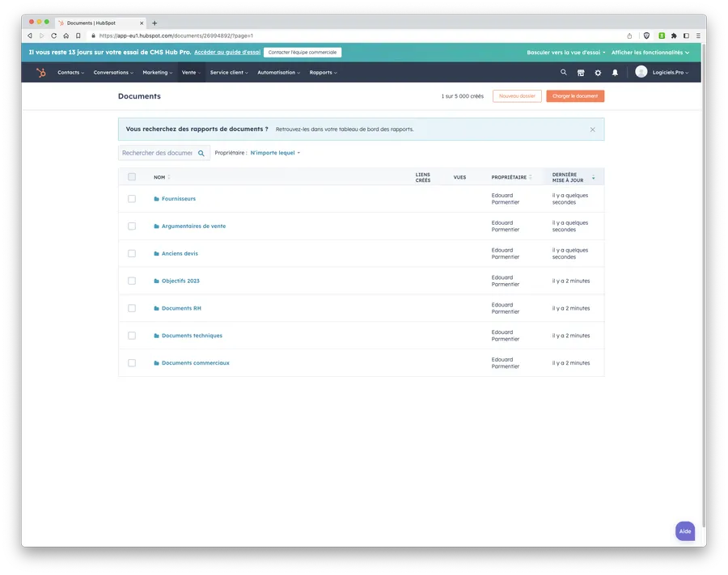The image size is (728, 575).
Task: Open the Documents commerciaux folder link
Action: [196, 363]
